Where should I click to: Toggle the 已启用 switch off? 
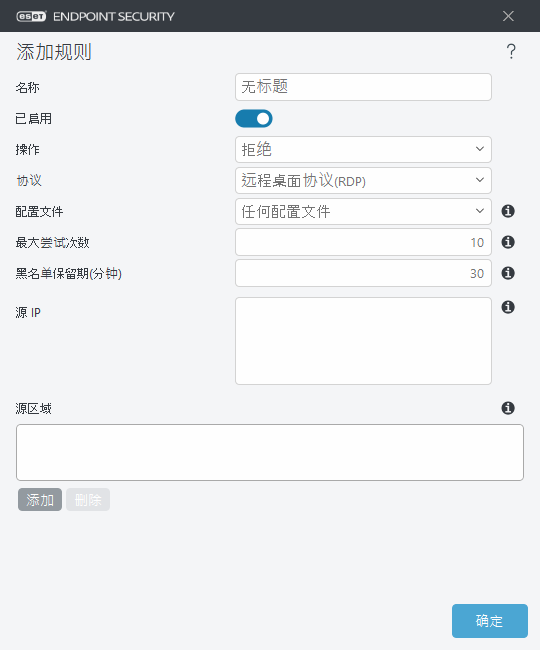click(254, 119)
